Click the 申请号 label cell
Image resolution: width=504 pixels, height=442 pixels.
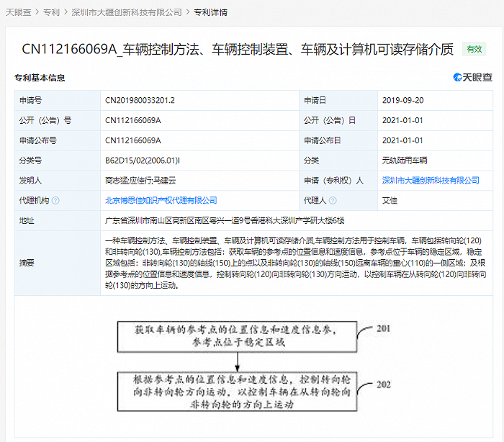click(x=58, y=100)
